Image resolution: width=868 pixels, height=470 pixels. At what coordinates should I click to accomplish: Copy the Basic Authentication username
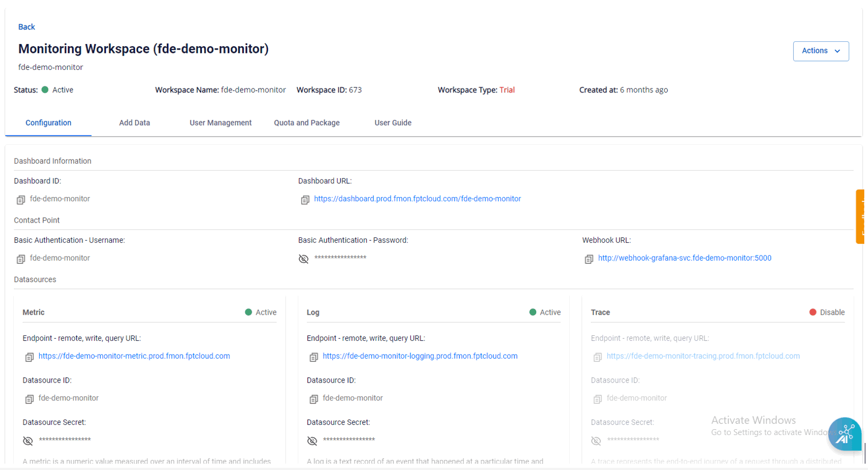(21, 259)
